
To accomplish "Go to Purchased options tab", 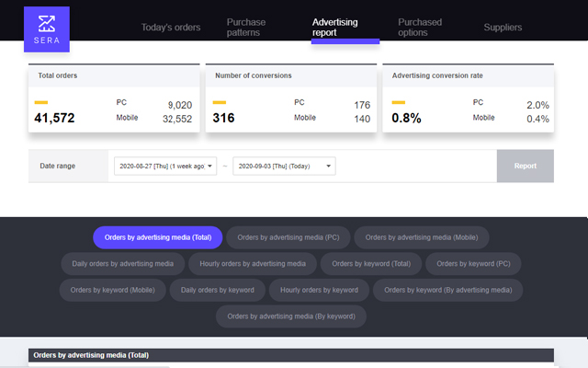I will tap(420, 27).
